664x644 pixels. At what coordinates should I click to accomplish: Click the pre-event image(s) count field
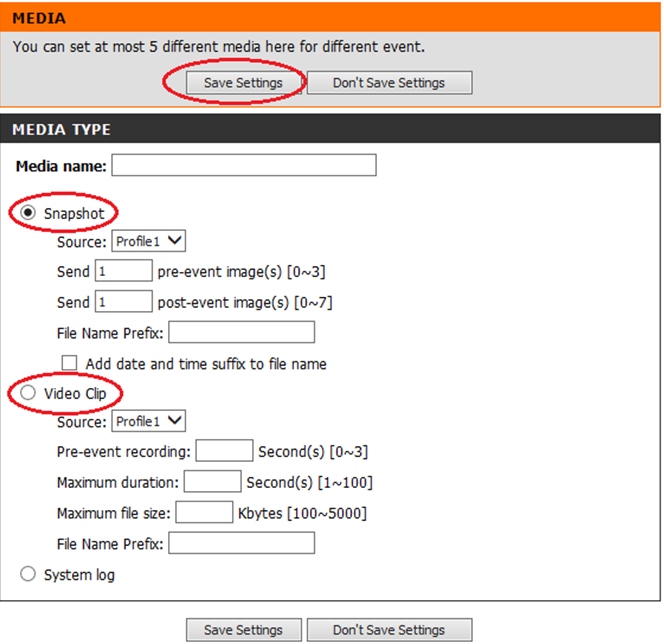pos(123,271)
